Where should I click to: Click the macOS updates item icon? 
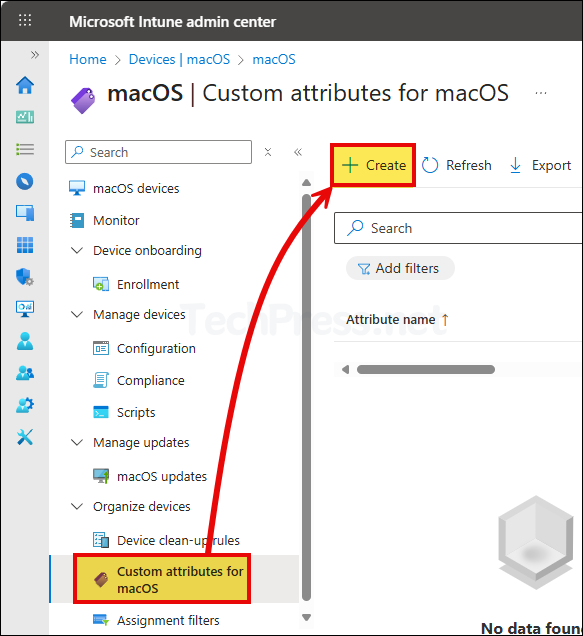(x=101, y=476)
